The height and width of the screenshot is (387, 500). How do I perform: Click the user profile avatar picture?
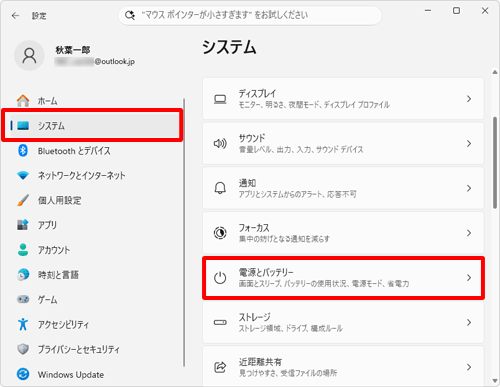(29, 56)
